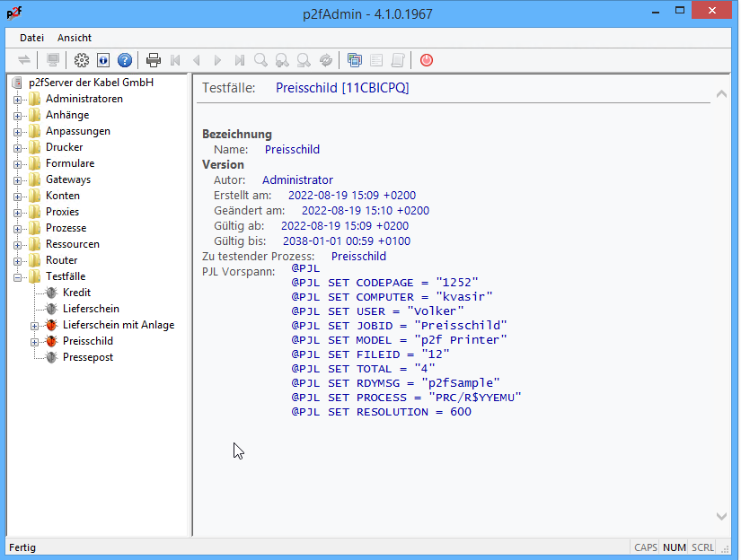Click the NUM status bar indicator

[675, 547]
